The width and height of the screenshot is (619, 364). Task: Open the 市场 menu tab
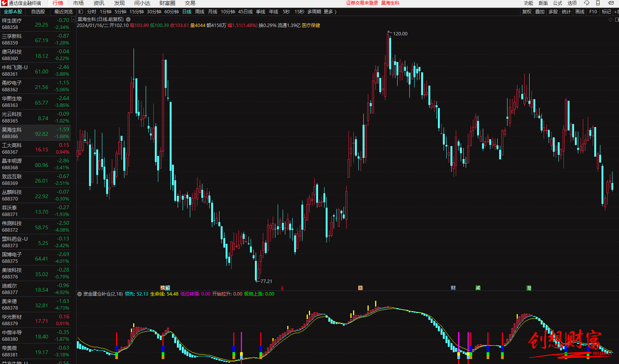78,3
